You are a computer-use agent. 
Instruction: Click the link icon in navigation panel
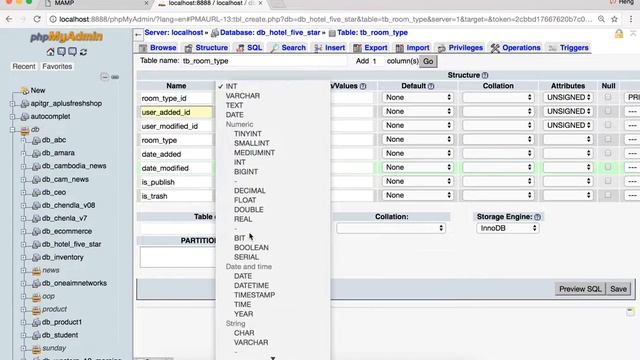(115, 77)
